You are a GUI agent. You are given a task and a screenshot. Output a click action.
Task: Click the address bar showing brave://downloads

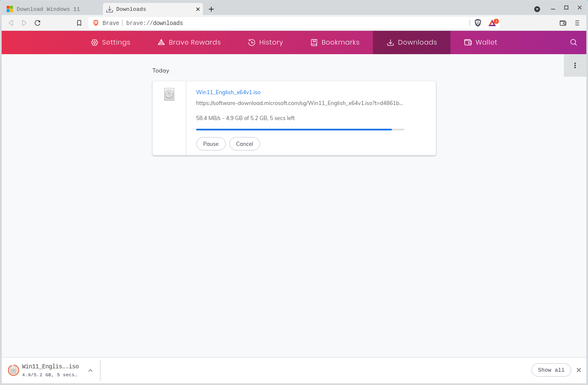[292, 23]
